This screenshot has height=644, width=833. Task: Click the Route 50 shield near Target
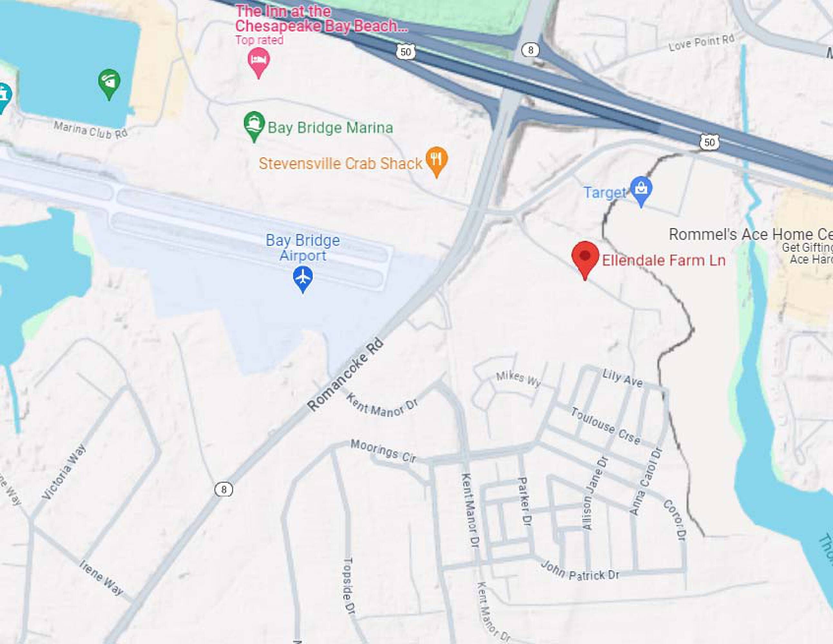pyautogui.click(x=709, y=143)
